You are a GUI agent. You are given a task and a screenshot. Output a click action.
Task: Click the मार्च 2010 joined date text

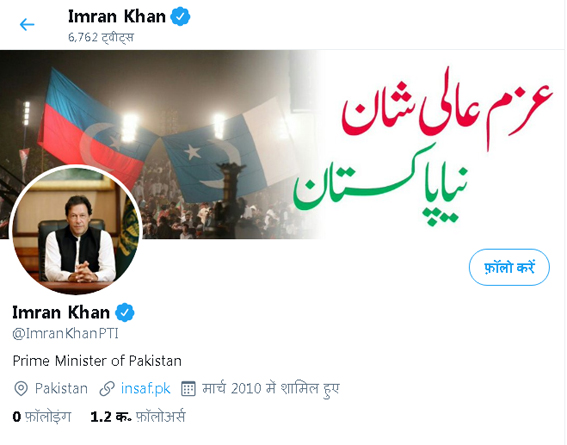[x=270, y=389]
